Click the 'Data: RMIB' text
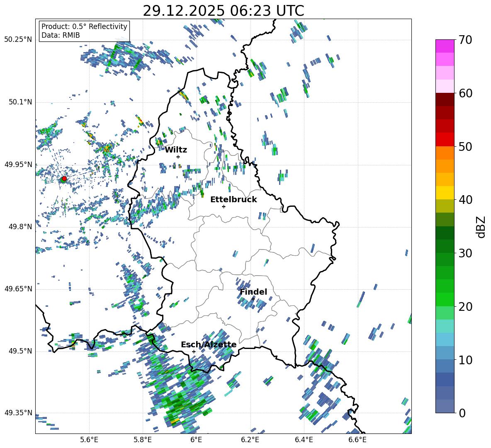 tap(61, 35)
